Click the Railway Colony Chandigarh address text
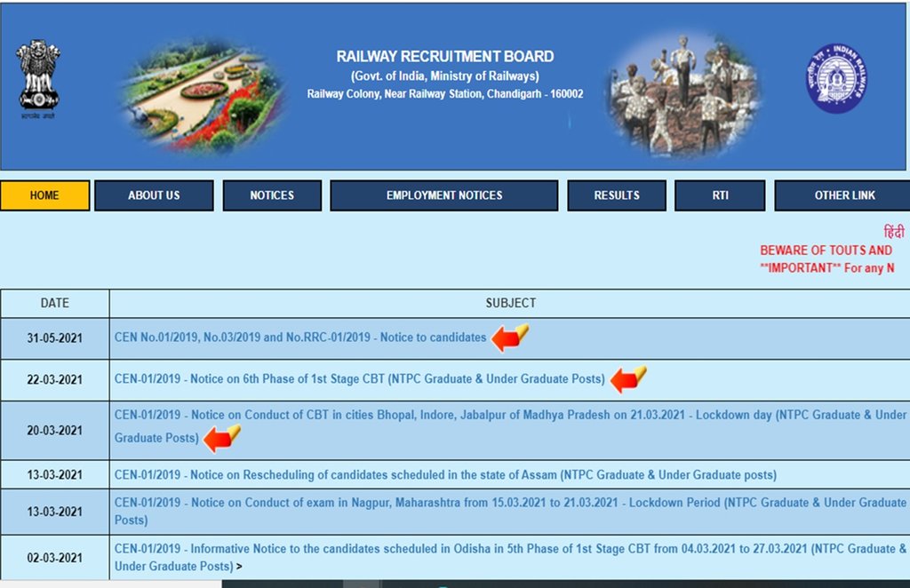910x588 pixels. pos(445,94)
